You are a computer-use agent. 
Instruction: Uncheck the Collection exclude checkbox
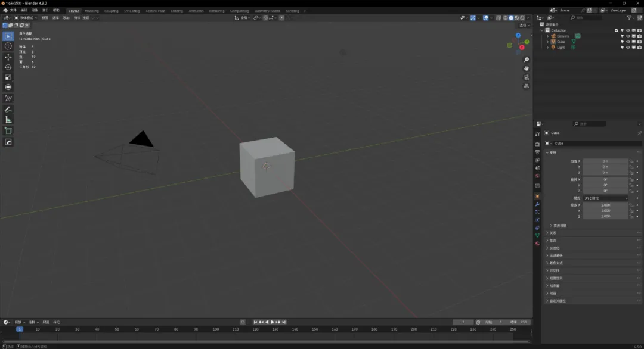click(617, 30)
